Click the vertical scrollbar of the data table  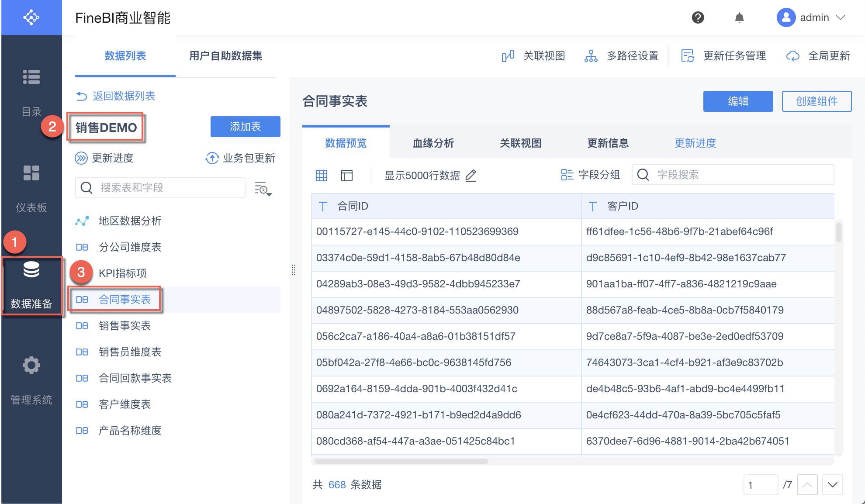[838, 232]
